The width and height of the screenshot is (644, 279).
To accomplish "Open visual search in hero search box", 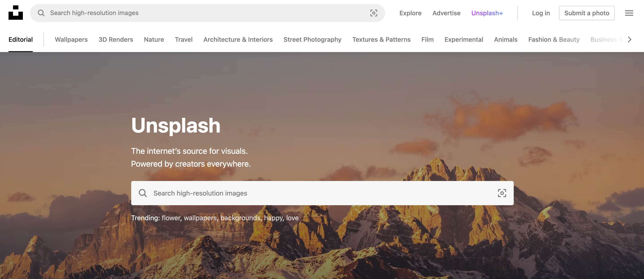I will coord(502,193).
